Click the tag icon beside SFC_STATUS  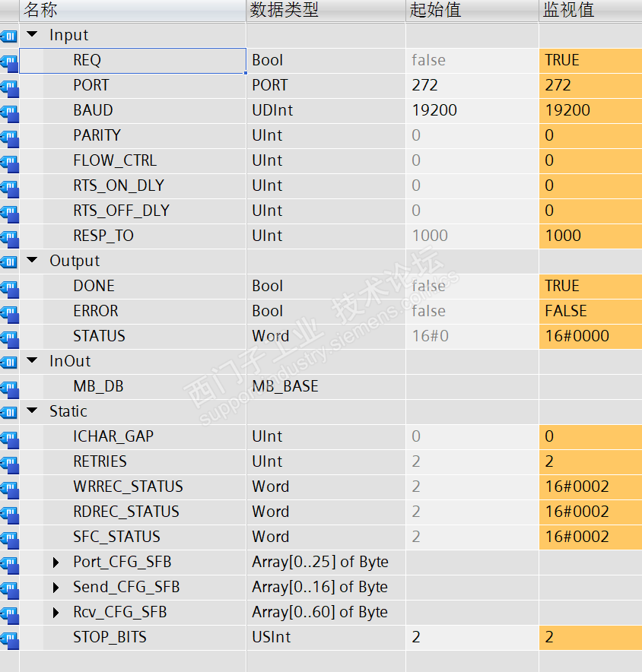click(10, 539)
